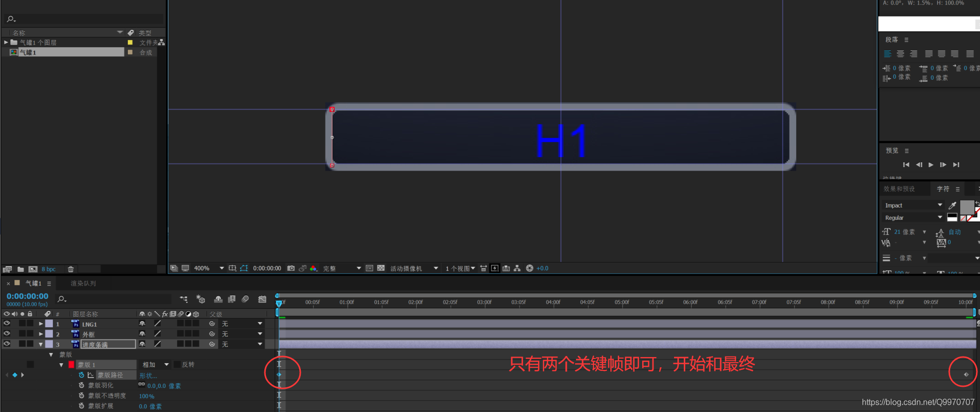
Task: Open the 相加 mask mode dropdown
Action: tap(156, 364)
